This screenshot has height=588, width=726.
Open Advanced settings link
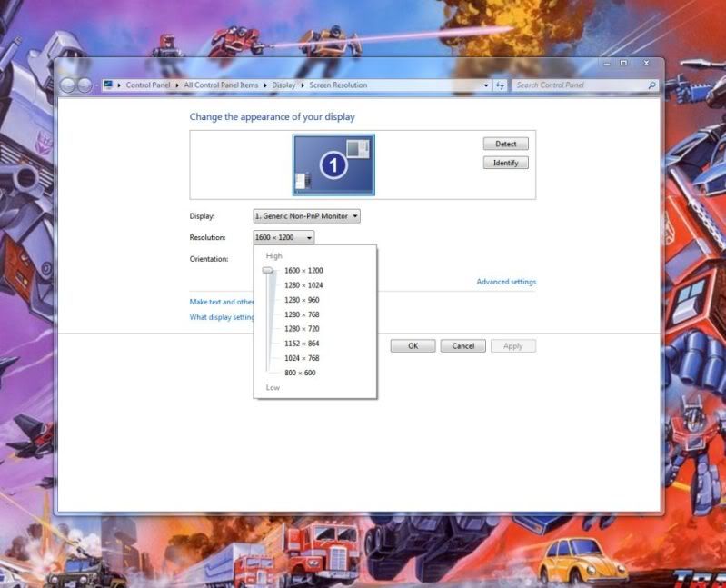(x=506, y=282)
